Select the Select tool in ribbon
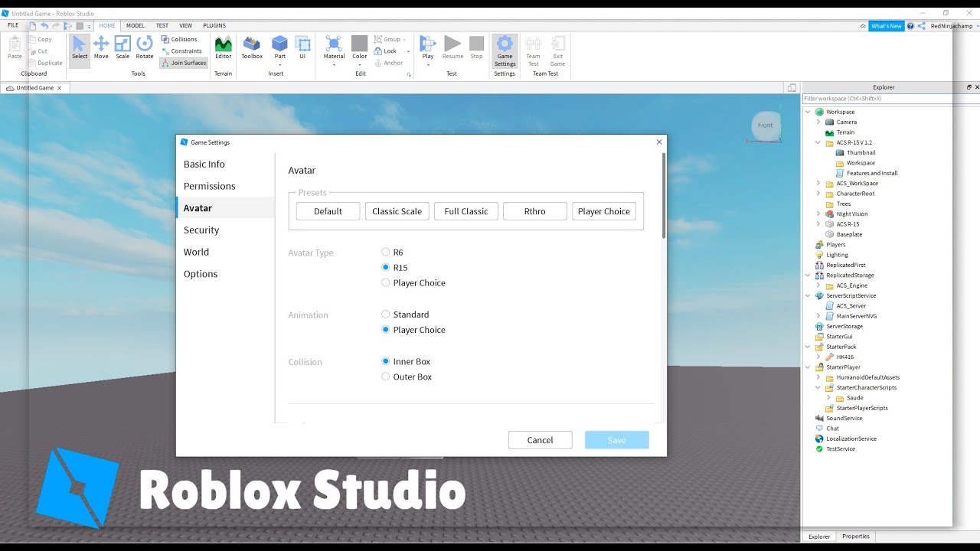The width and height of the screenshot is (980, 551). pos(80,47)
